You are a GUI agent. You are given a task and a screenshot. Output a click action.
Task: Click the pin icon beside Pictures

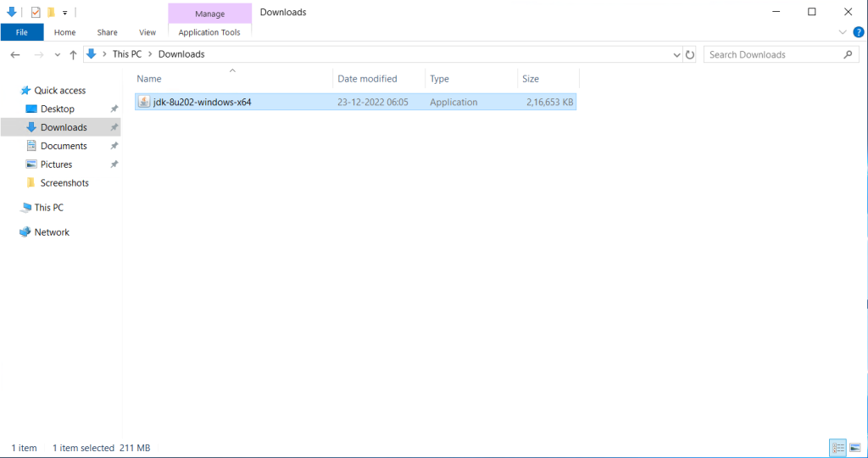114,165
